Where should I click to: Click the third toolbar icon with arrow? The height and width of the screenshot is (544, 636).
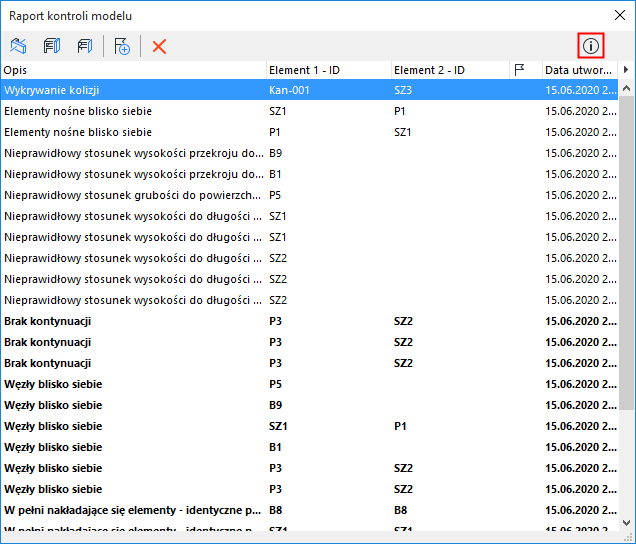[x=85, y=46]
